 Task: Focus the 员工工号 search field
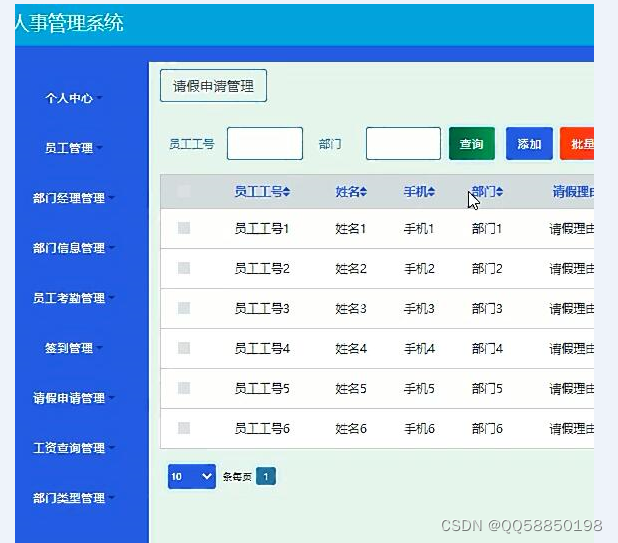click(265, 143)
